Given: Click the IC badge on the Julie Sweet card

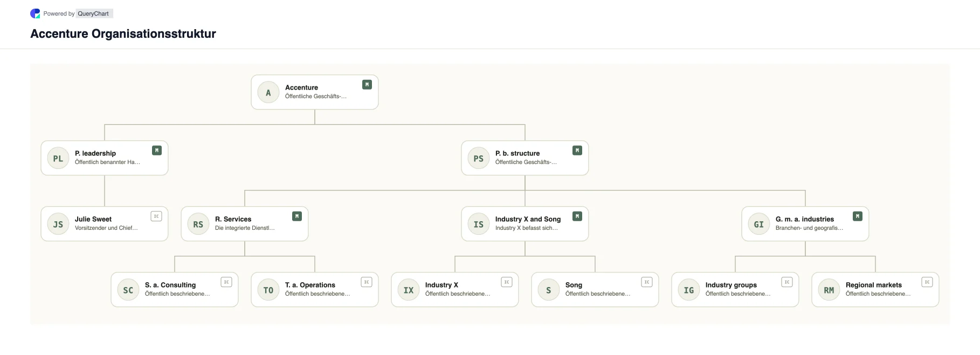Looking at the screenshot, I should (156, 216).
